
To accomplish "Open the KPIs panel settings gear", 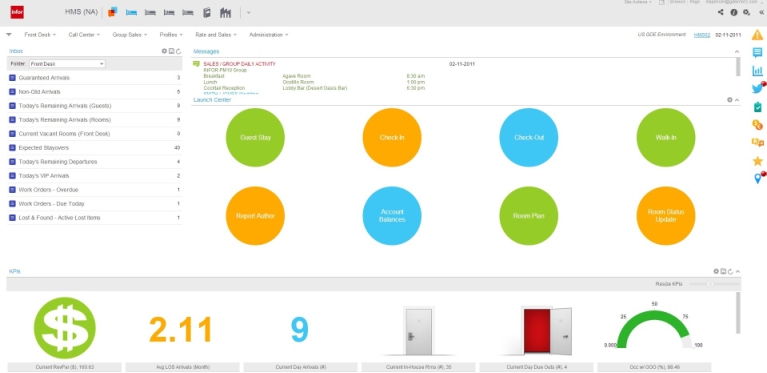I will pyautogui.click(x=716, y=271).
